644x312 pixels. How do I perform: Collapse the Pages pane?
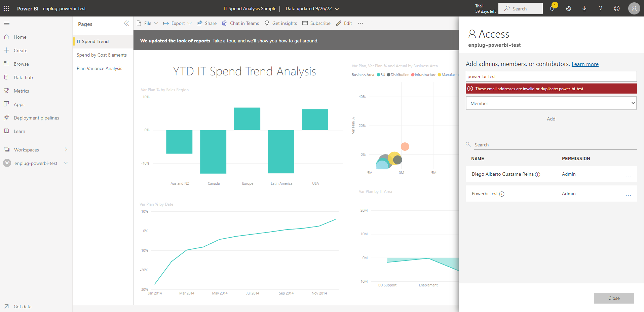126,23
